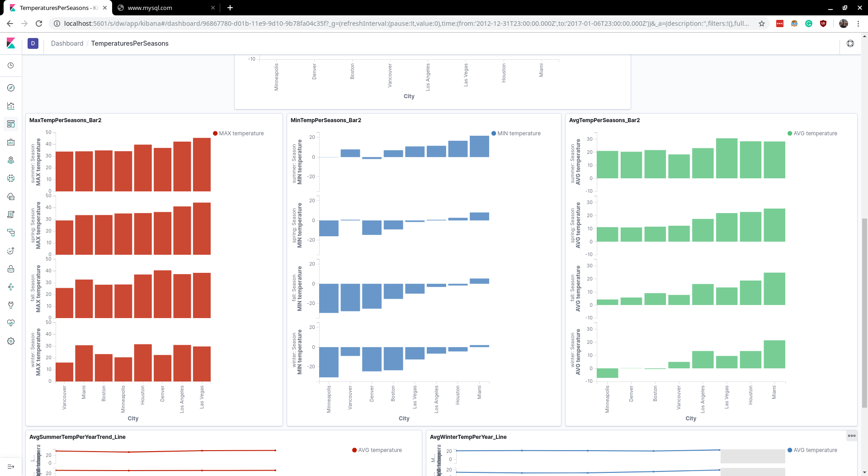
Task: Open Kibana help menu icon
Action: [x=850, y=43]
